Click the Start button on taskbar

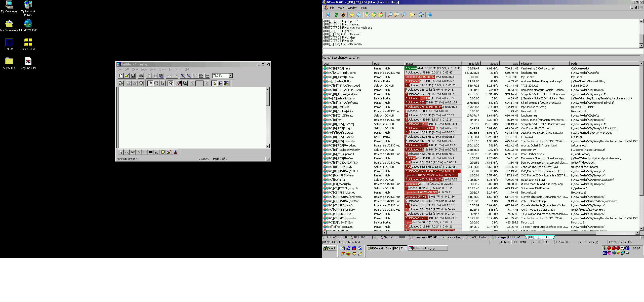coord(330,248)
